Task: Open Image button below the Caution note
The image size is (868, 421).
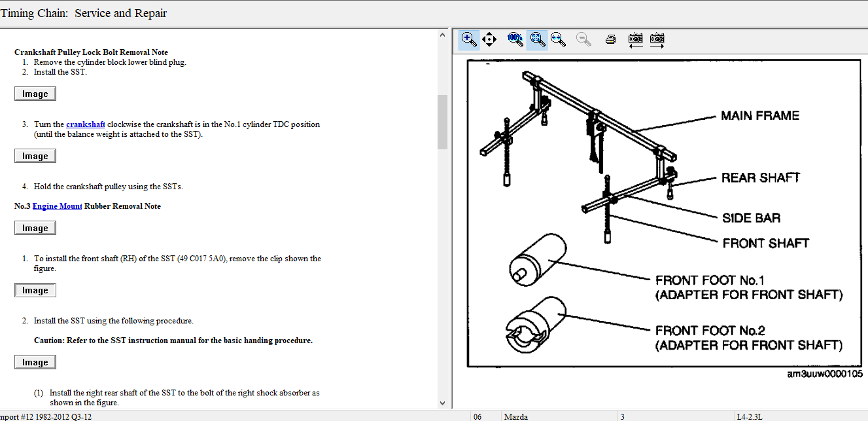Action: pos(35,362)
